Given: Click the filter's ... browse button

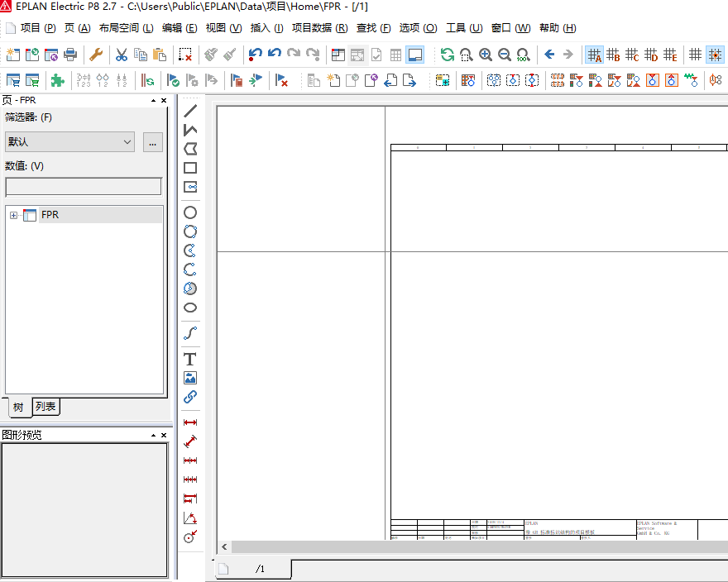Looking at the screenshot, I should point(152,142).
